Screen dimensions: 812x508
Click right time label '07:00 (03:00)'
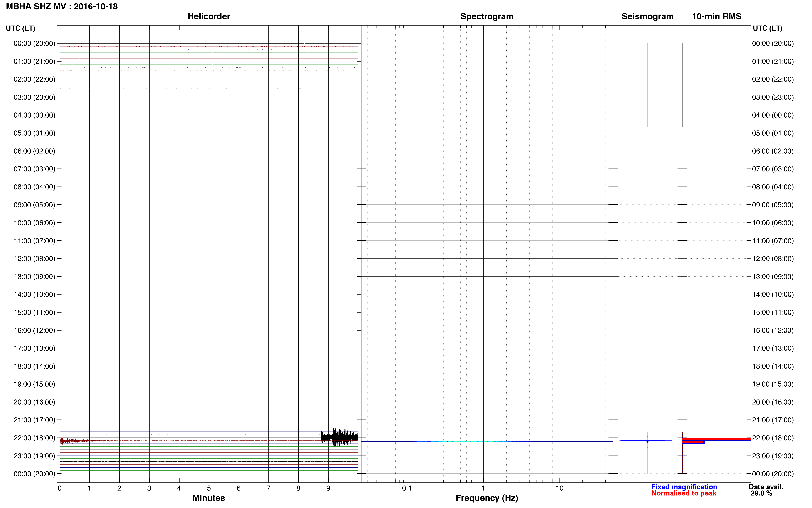[x=773, y=169]
